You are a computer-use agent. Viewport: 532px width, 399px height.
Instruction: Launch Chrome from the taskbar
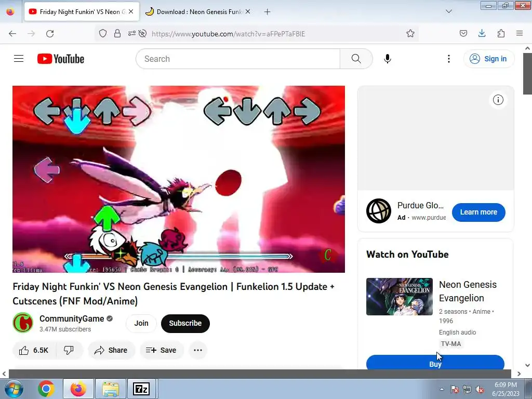point(46,389)
